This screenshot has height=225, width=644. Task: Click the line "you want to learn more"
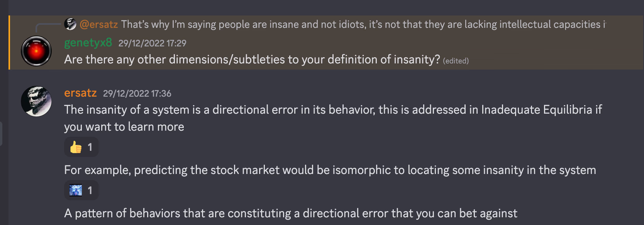click(124, 127)
